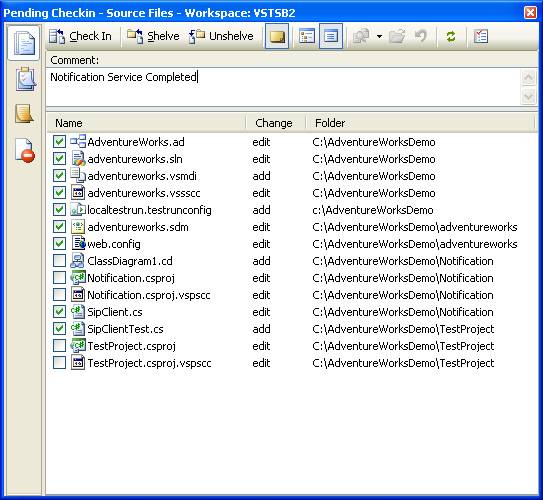Click the comment box scroll down arrow
Screen dimensions: 543x500
[528, 96]
